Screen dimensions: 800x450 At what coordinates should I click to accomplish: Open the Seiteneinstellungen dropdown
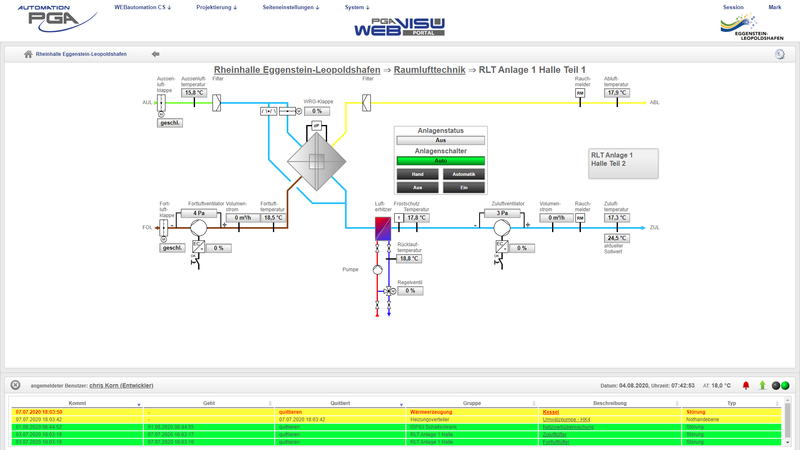coord(290,7)
